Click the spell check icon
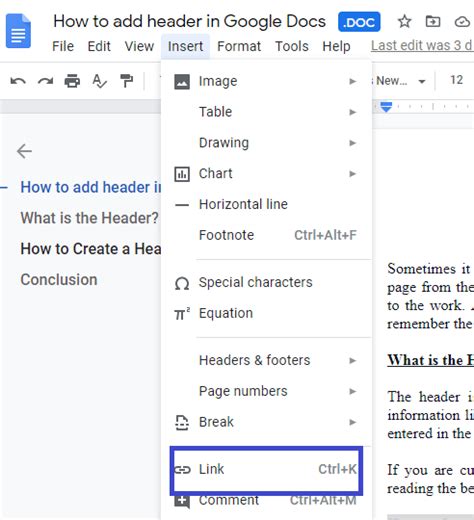 [x=99, y=81]
